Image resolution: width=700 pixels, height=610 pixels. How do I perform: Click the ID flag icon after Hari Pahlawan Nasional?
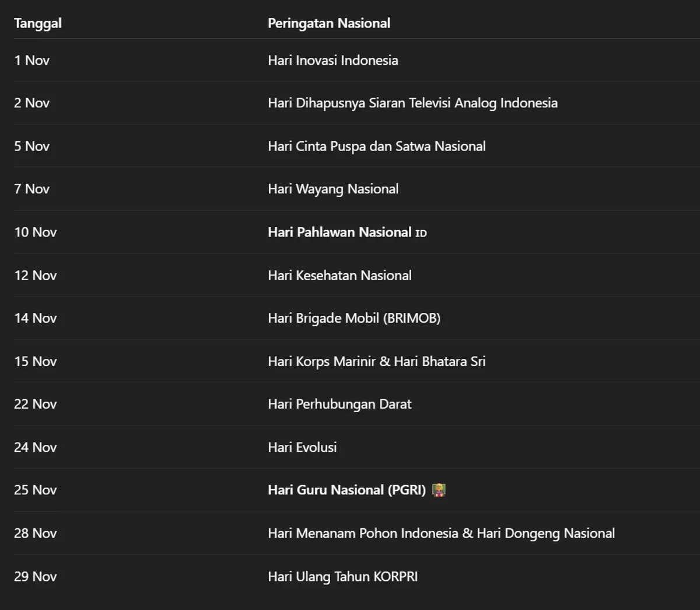coord(421,233)
